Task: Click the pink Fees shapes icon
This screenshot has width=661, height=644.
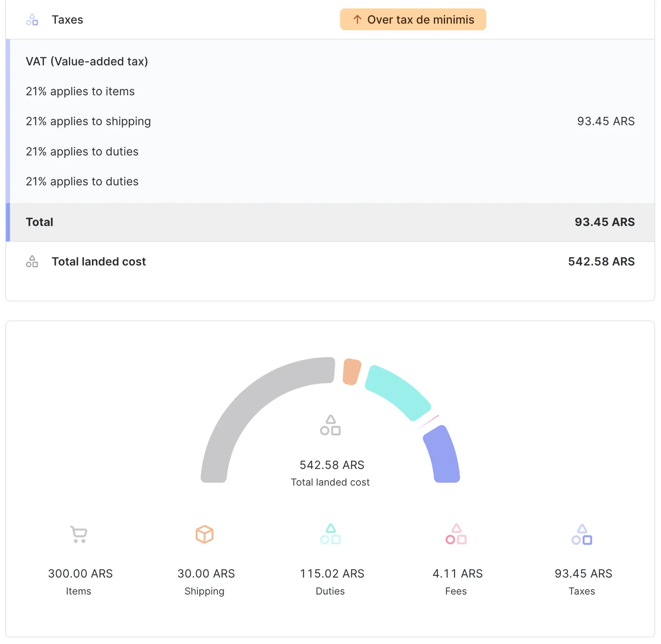Action: pyautogui.click(x=456, y=534)
